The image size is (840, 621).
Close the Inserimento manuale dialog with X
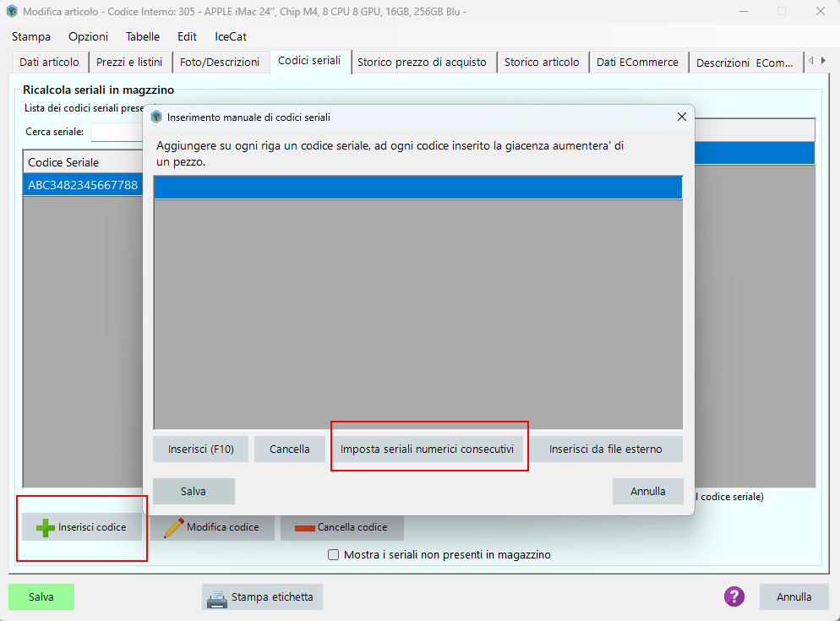pos(681,117)
